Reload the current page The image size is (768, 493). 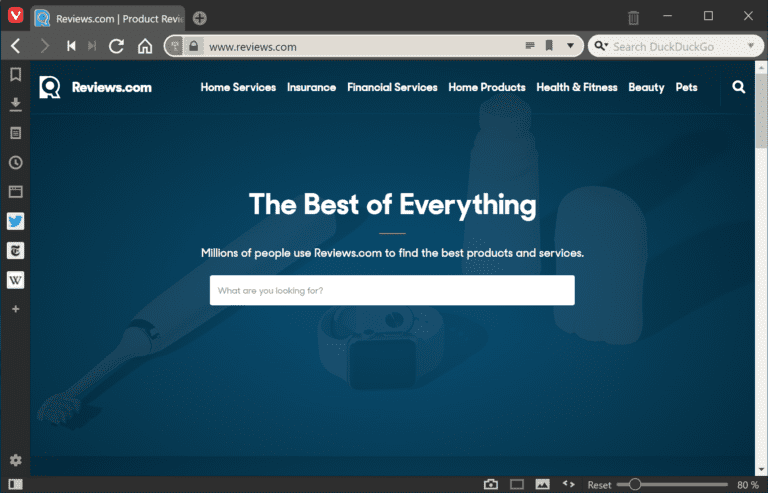click(x=116, y=46)
